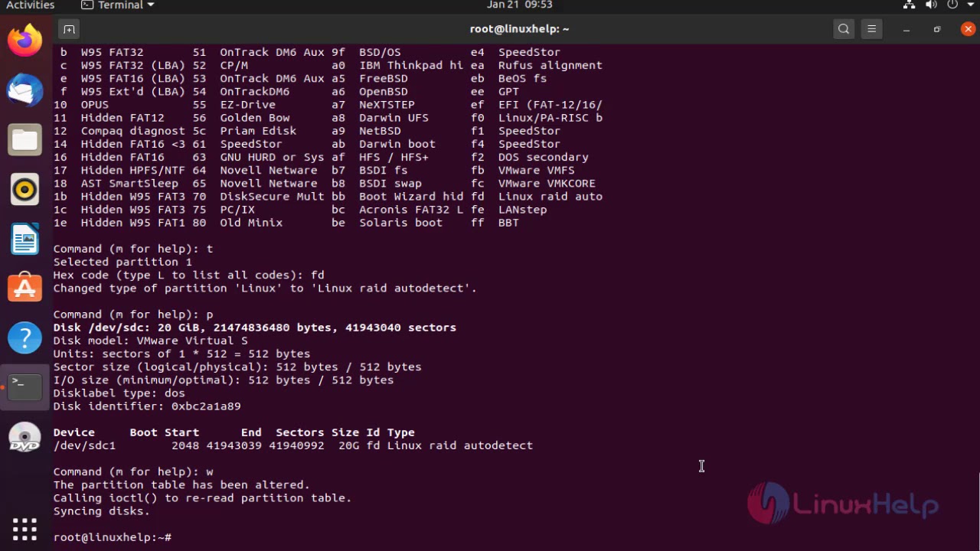Open the volume indicator in top bar
This screenshot has width=980, height=551.
click(x=931, y=5)
